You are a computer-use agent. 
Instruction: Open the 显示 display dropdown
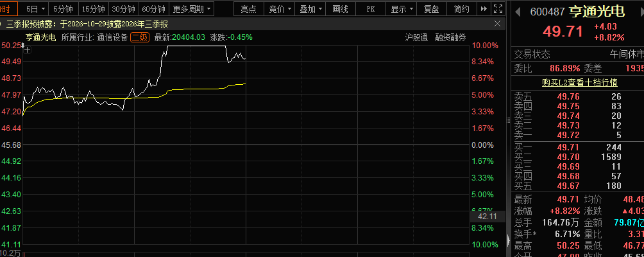pyautogui.click(x=402, y=9)
